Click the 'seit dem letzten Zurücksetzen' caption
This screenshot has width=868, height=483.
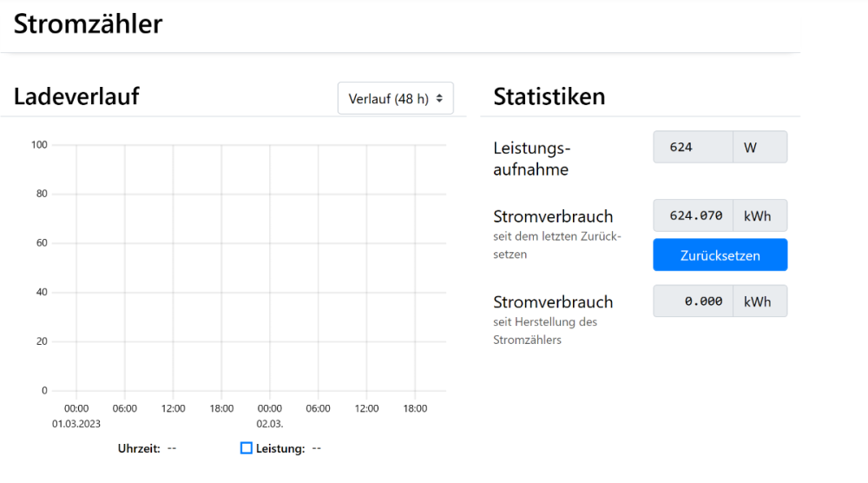point(556,245)
